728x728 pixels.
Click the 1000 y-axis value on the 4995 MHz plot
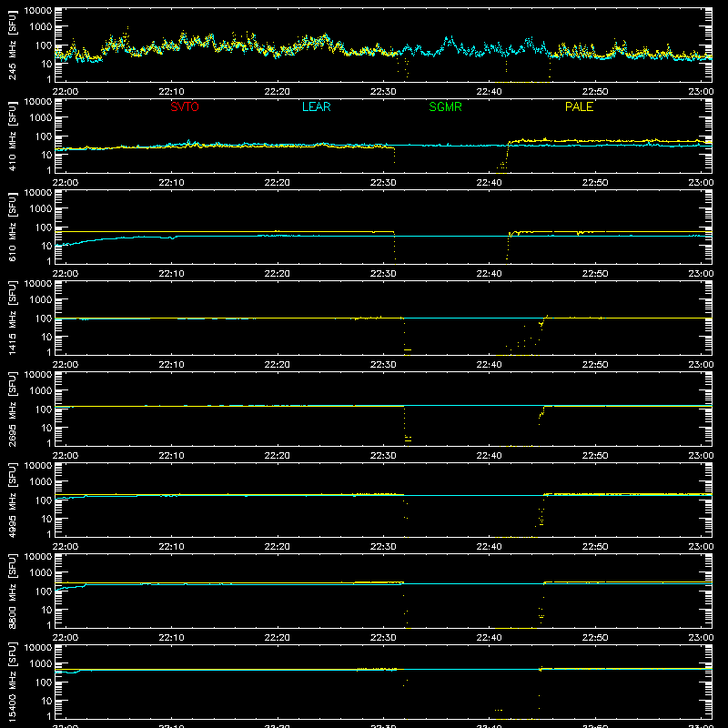[x=41, y=482]
